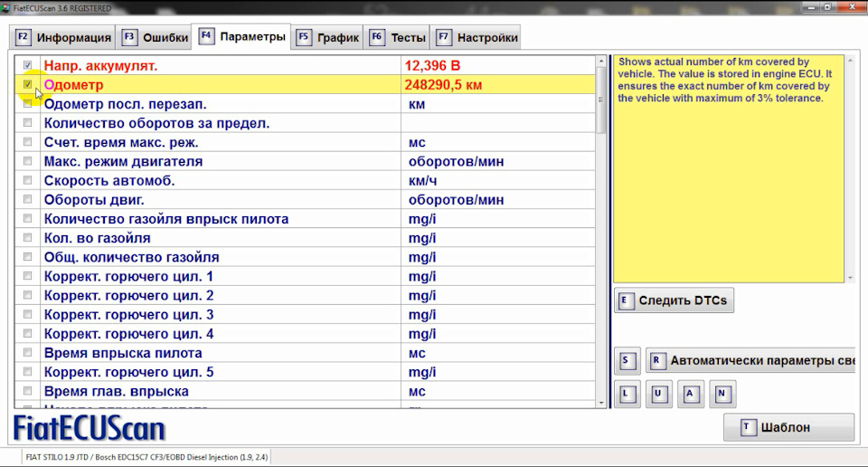Open the График tab
The image size is (868, 467).
tap(327, 38)
